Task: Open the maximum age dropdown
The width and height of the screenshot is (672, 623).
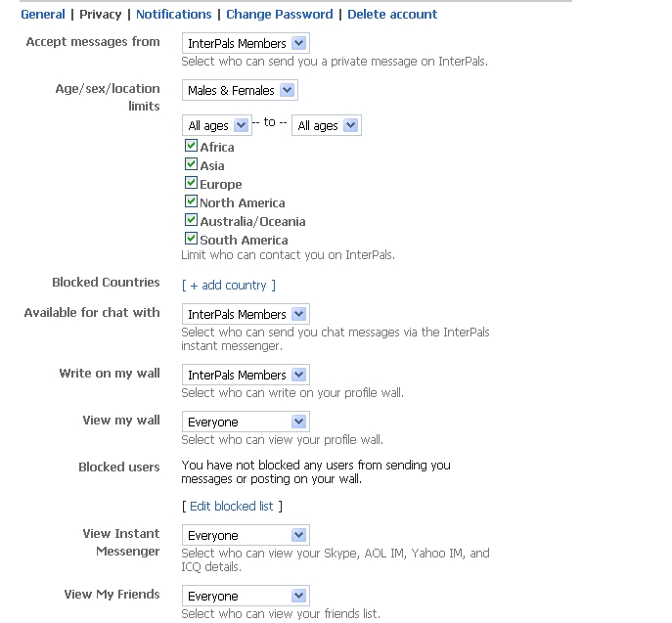Action: (x=326, y=125)
